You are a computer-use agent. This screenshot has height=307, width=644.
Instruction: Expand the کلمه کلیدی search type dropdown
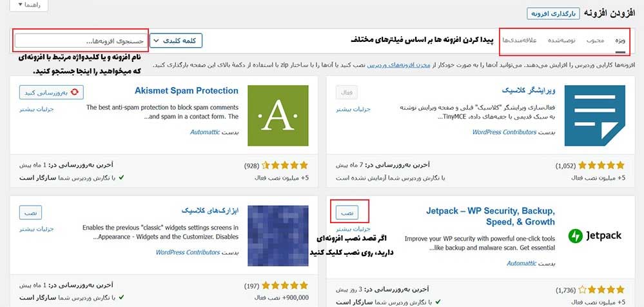pyautogui.click(x=176, y=41)
